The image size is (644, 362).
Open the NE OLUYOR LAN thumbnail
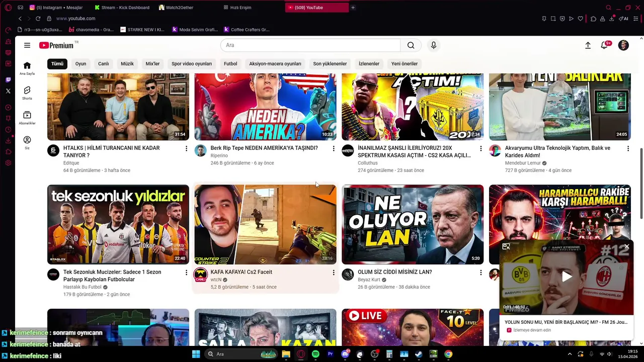tap(413, 224)
